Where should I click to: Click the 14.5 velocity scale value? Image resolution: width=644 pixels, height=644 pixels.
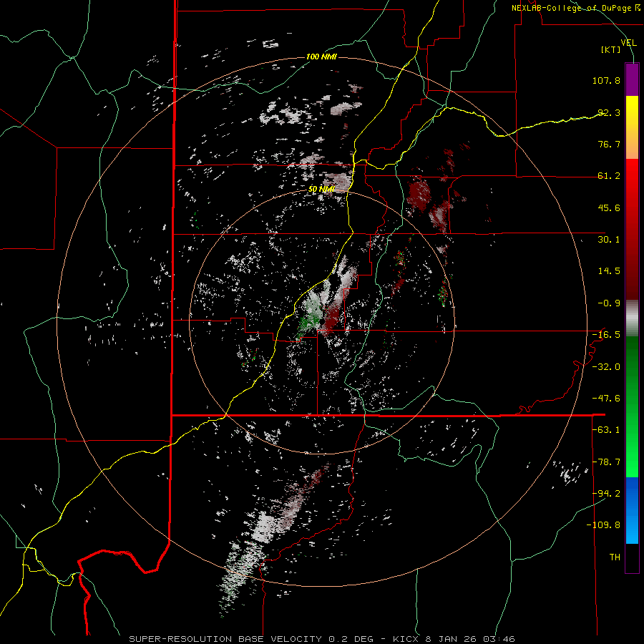(609, 271)
